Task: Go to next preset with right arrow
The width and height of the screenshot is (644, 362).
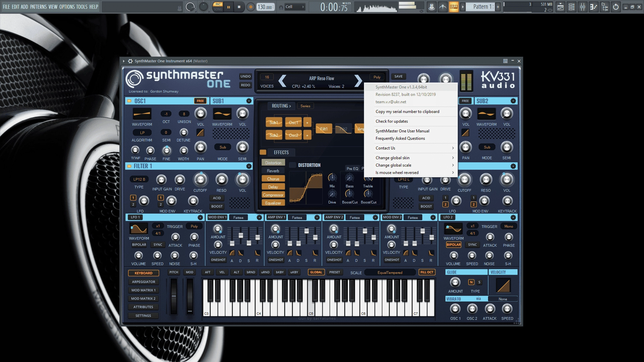Action: 358,81
